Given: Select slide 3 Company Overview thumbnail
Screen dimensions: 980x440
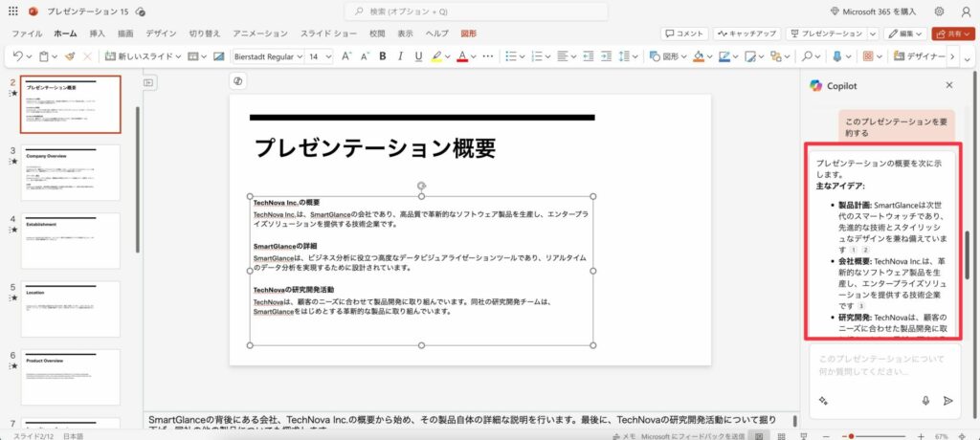Looking at the screenshot, I should (x=70, y=172).
